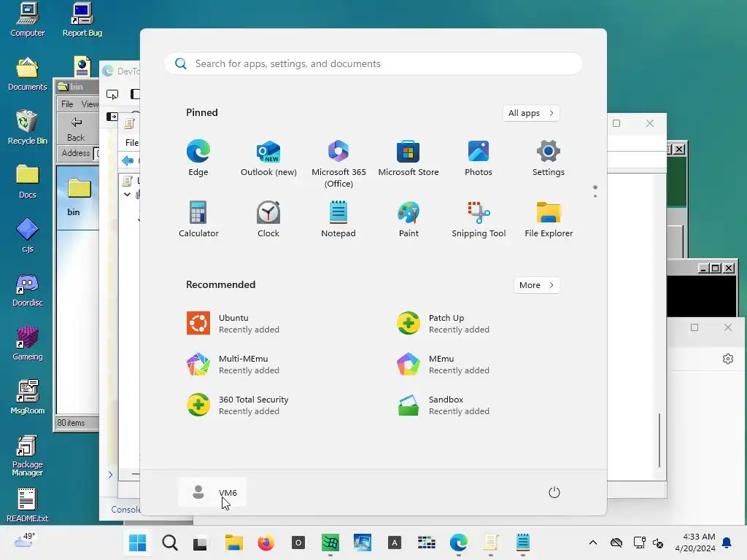Image resolution: width=747 pixels, height=560 pixels.
Task: Show hidden system tray icons
Action: [592, 542]
